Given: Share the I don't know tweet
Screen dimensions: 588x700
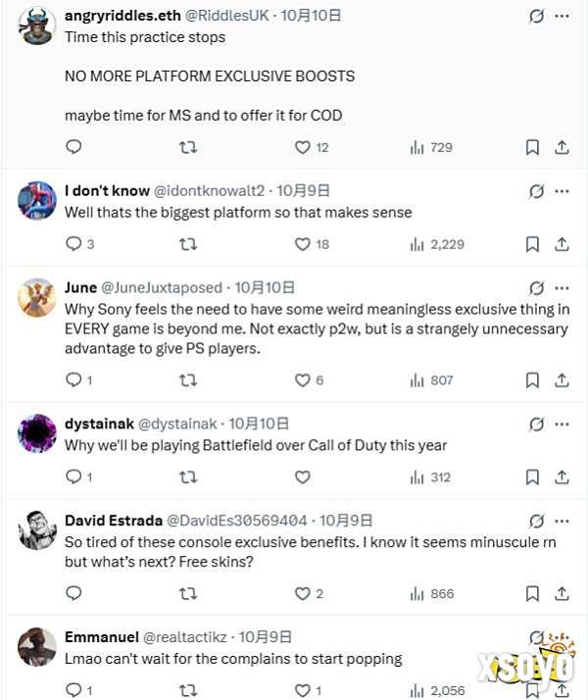Looking at the screenshot, I should pyautogui.click(x=562, y=244).
